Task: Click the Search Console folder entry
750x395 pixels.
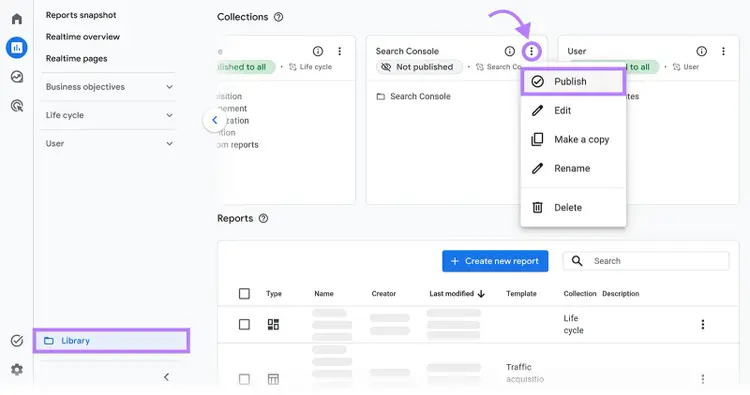Action: click(x=414, y=97)
